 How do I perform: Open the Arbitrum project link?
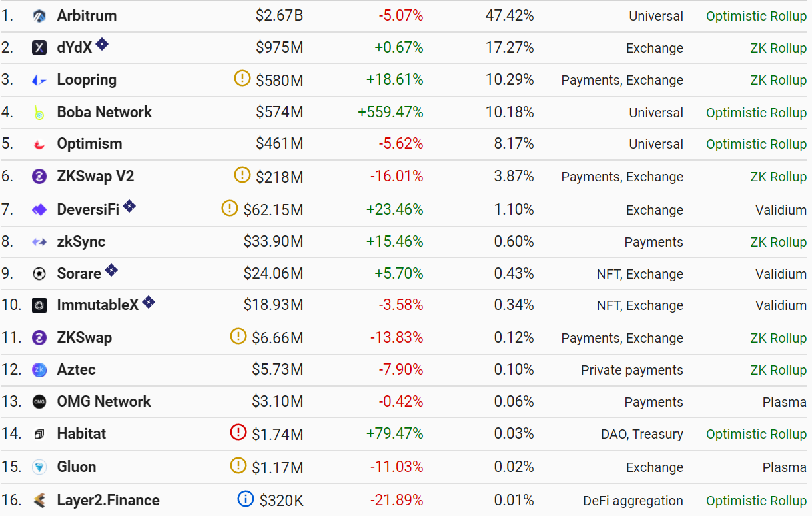click(87, 15)
